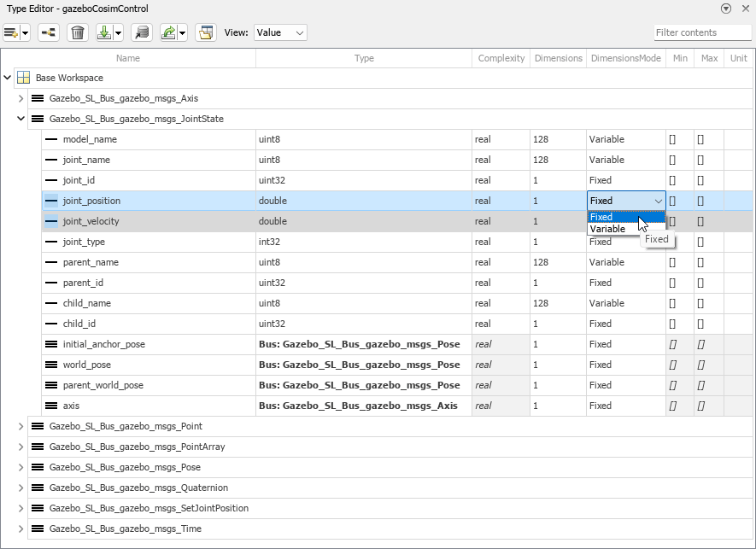Click in the Filter contents field
The image size is (756, 549).
700,32
